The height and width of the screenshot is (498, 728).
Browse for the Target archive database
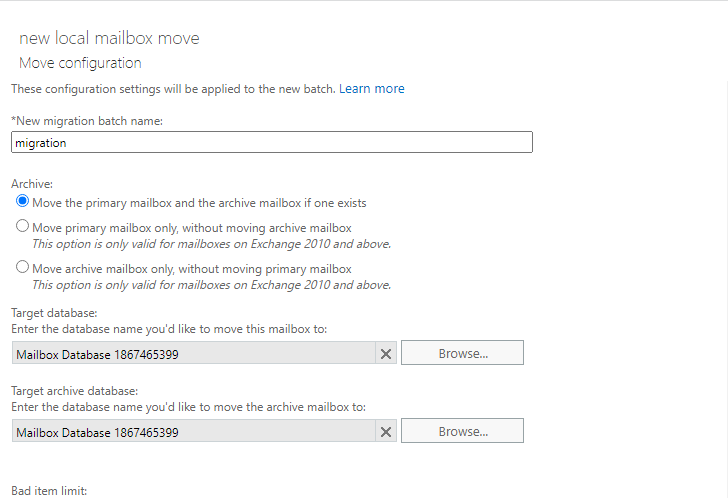pyautogui.click(x=462, y=431)
